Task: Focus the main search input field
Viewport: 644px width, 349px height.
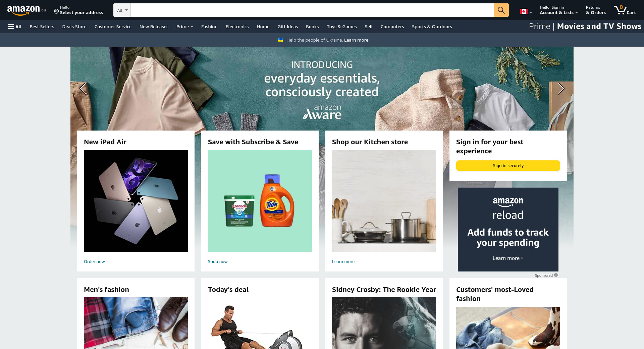Action: 312,10
